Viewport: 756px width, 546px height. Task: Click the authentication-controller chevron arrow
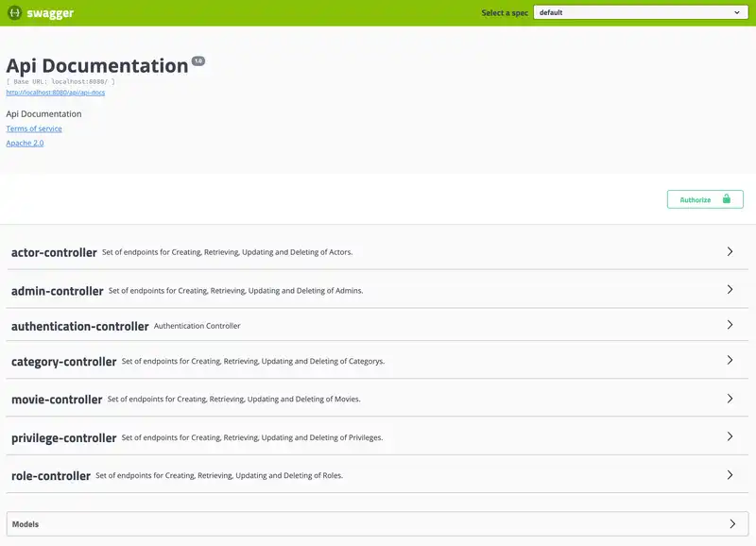(730, 325)
